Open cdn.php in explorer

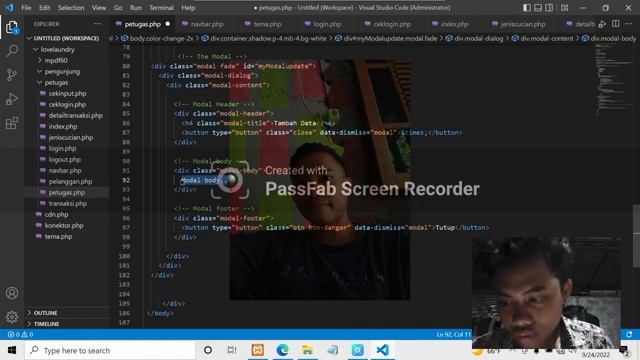56,214
